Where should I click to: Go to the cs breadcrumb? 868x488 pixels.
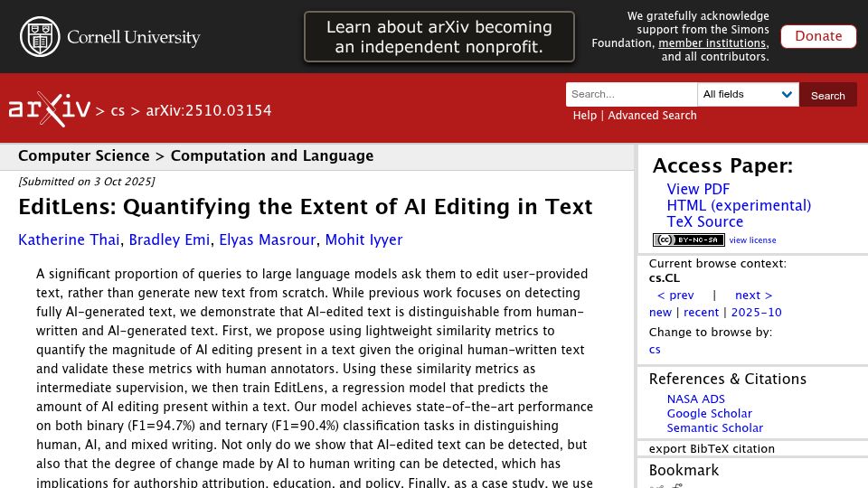118,110
